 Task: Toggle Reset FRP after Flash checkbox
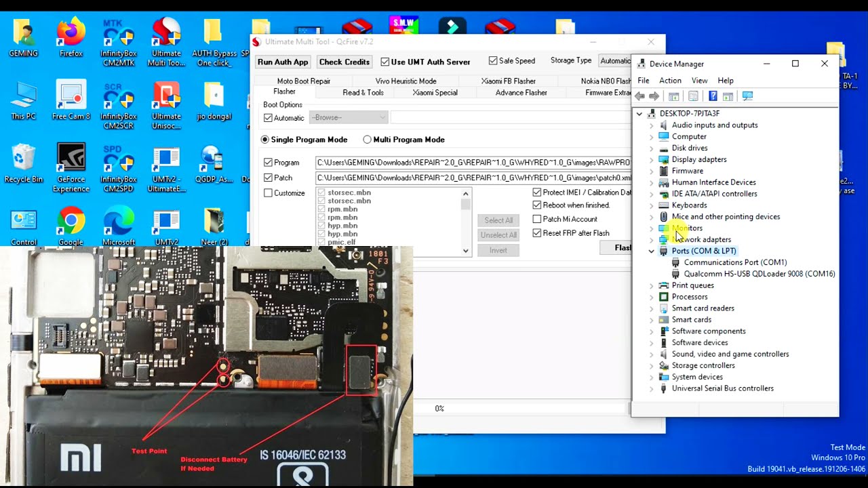pyautogui.click(x=537, y=233)
